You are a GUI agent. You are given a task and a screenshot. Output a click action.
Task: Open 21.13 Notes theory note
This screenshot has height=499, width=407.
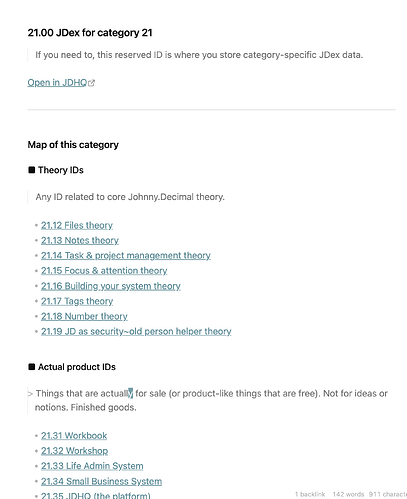point(80,240)
